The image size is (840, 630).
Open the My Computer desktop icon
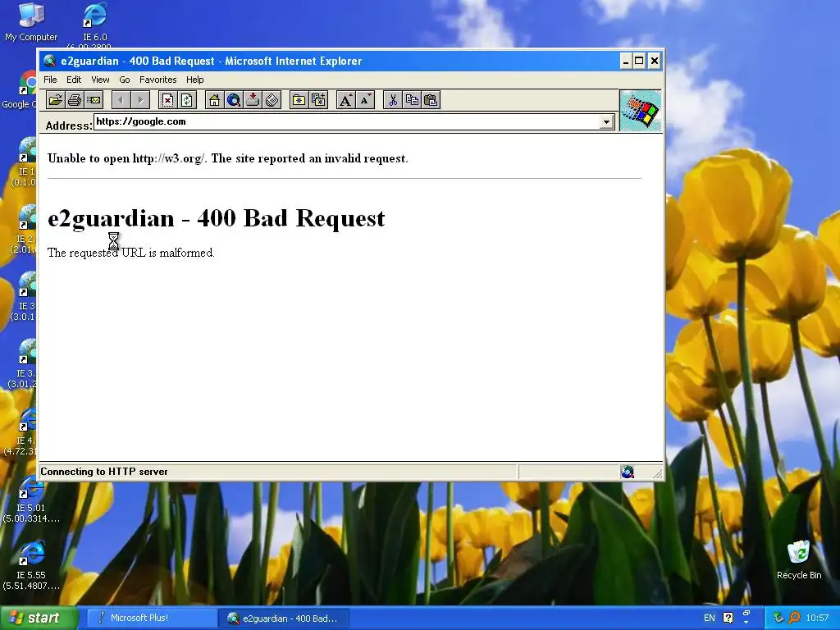point(31,22)
